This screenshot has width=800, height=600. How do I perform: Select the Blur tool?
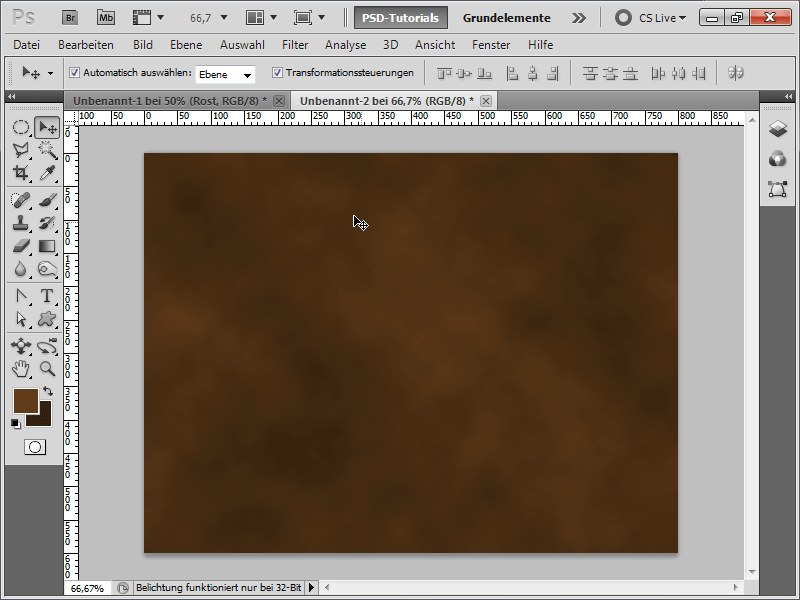click(x=20, y=269)
